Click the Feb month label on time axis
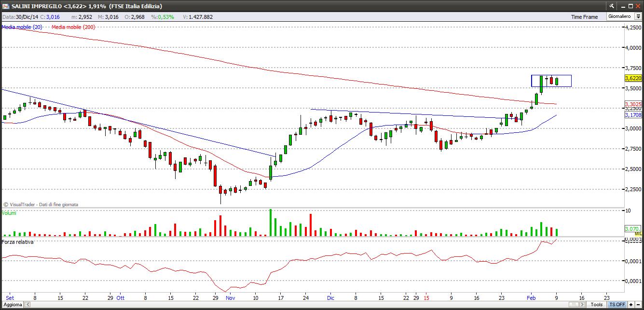Viewport: 644px width, 310px height. 531,297
